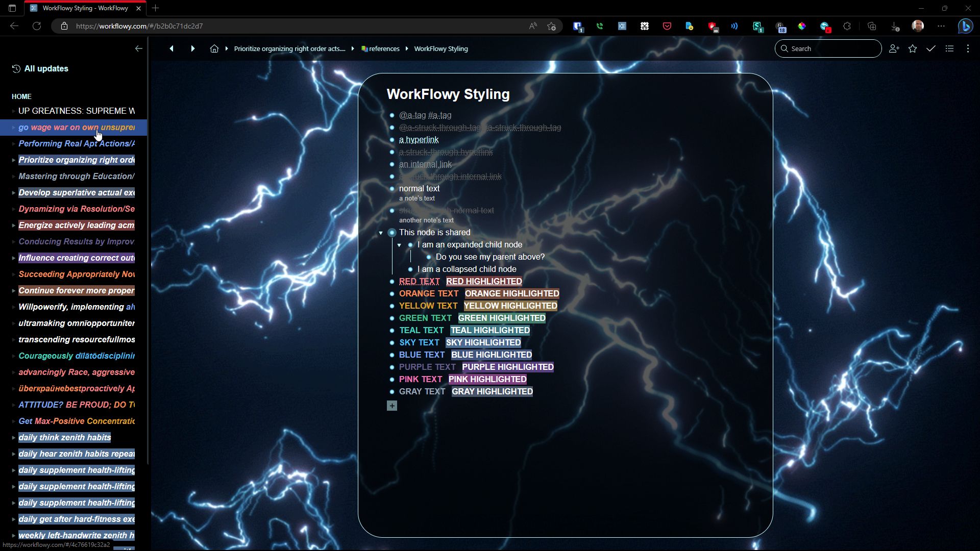Click the 'a hyperlink' link element
The image size is (980, 551).
[419, 139]
